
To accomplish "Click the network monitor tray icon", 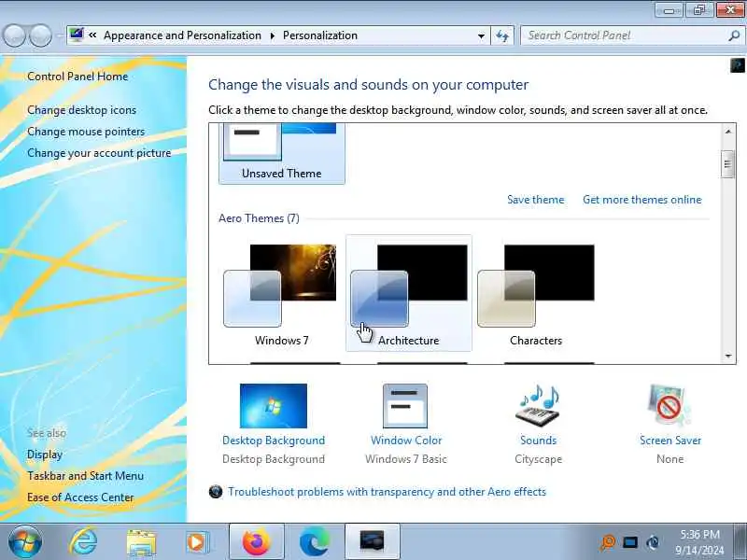I will coord(630,542).
